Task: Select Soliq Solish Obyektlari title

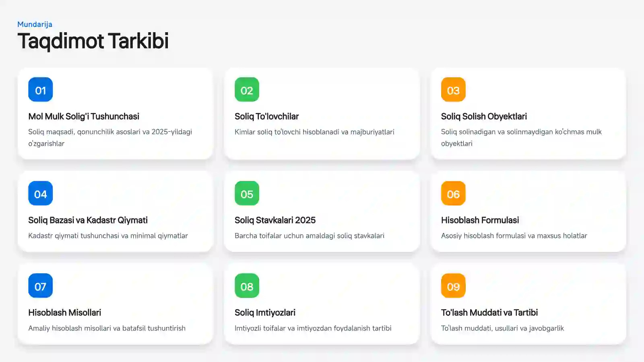Action: pos(484,116)
